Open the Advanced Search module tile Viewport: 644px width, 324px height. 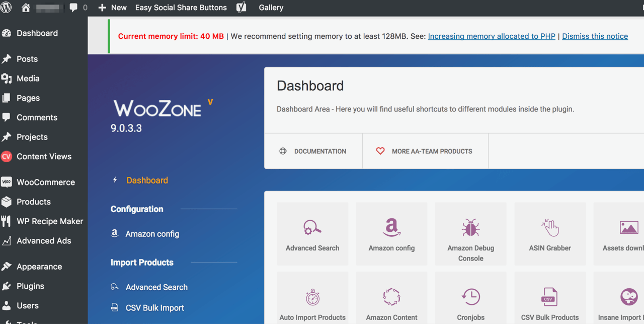point(312,234)
